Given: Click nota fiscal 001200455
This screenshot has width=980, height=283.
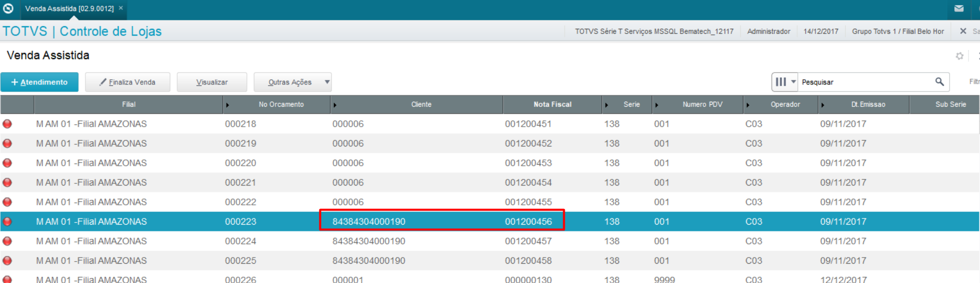Looking at the screenshot, I should [528, 202].
